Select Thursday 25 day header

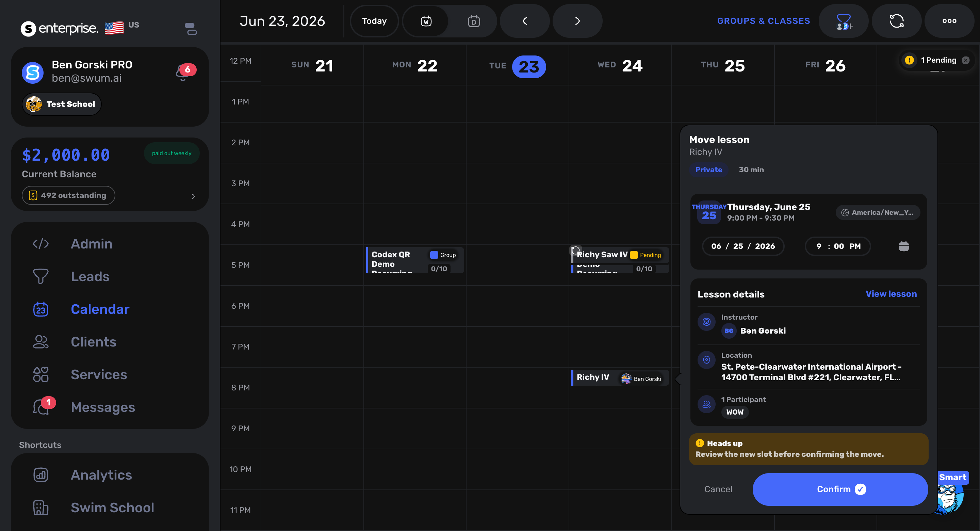click(x=723, y=65)
